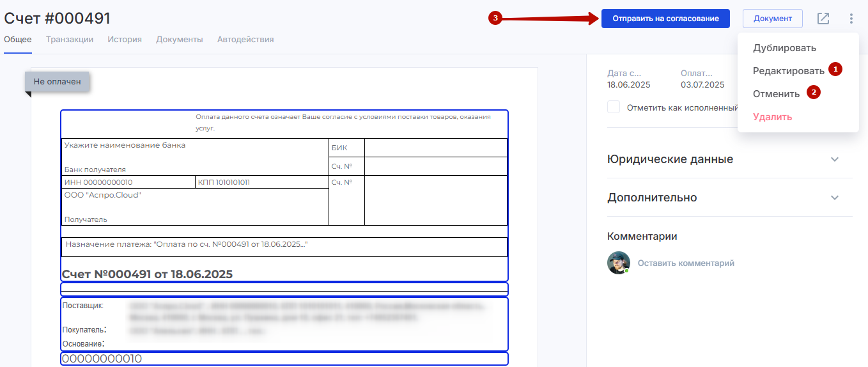Switch to the 'Транзакции' tab
Screen dimensions: 868x367
click(70, 40)
